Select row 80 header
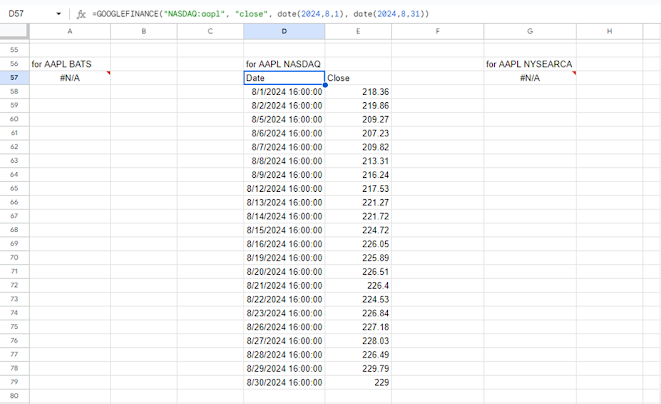 [14, 396]
